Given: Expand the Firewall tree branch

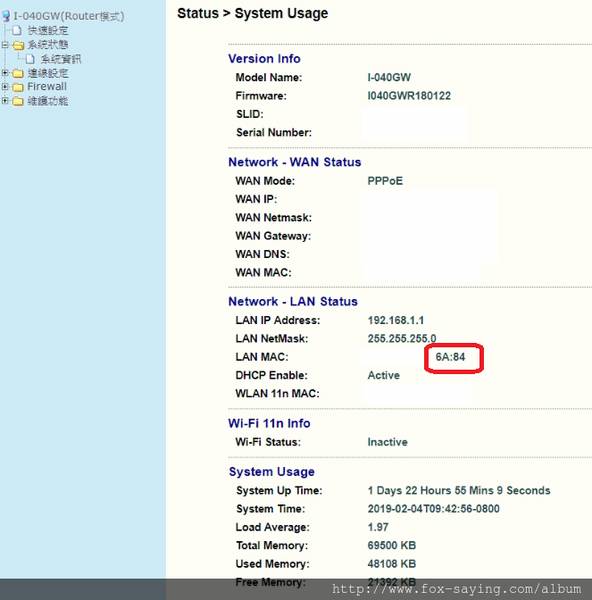Looking at the screenshot, I should pos(5,87).
